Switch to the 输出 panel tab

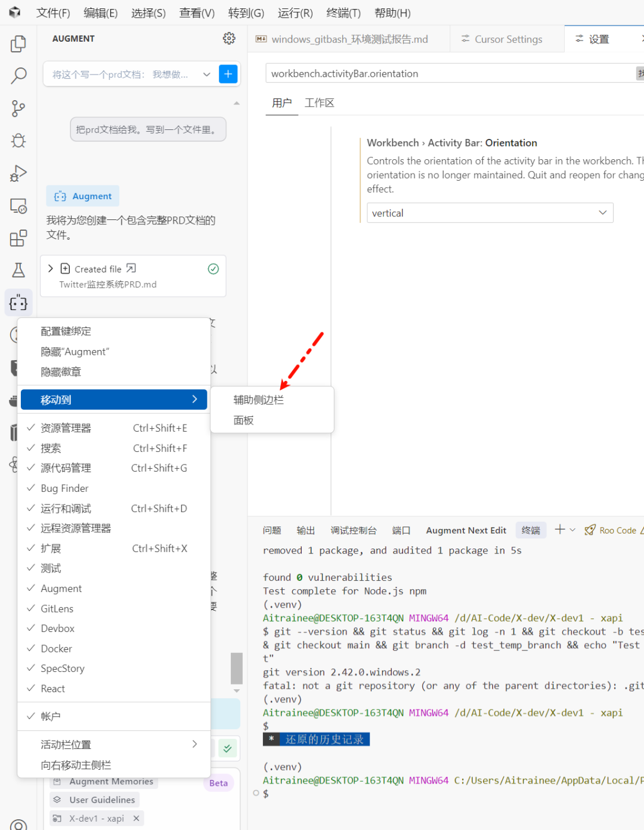point(305,530)
